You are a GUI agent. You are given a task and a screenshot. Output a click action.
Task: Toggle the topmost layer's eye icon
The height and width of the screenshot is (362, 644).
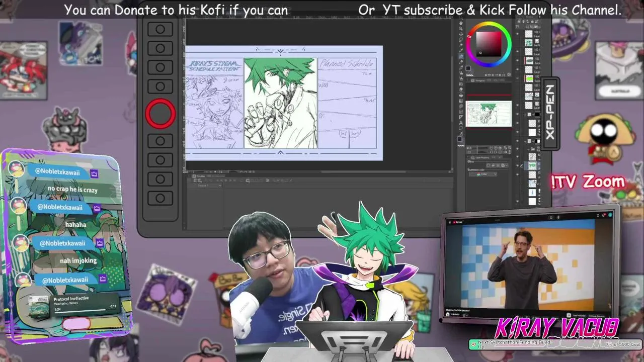pyautogui.click(x=517, y=34)
